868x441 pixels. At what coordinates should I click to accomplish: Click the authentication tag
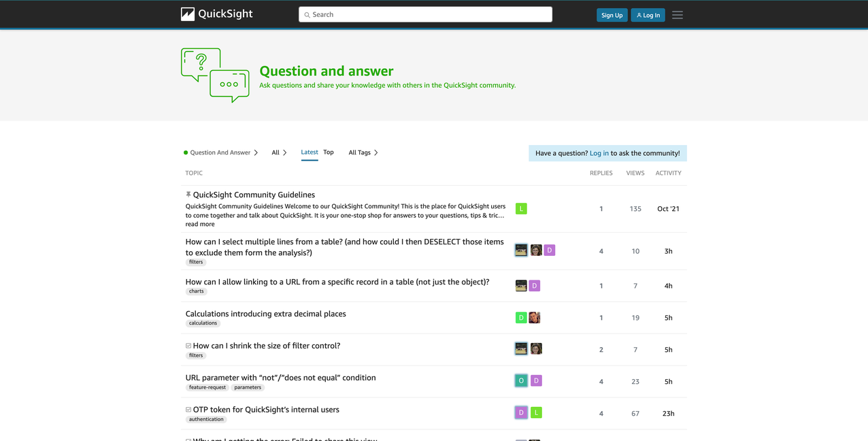click(x=206, y=419)
